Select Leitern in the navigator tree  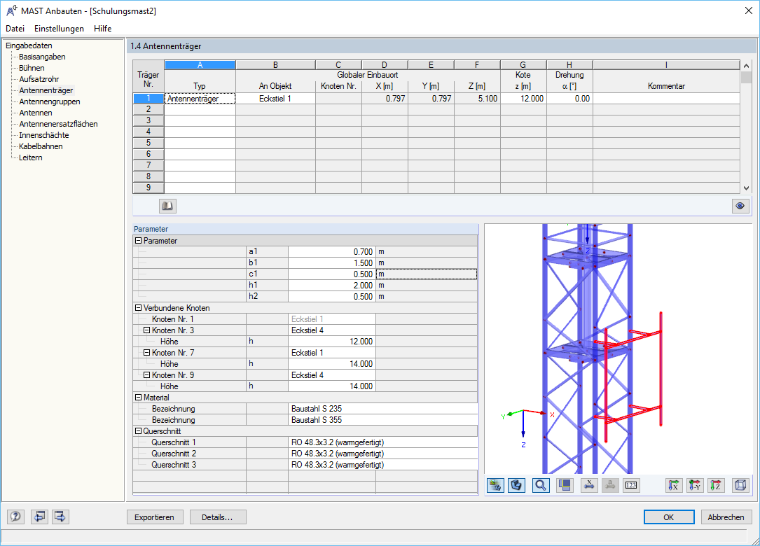pyautogui.click(x=31, y=157)
